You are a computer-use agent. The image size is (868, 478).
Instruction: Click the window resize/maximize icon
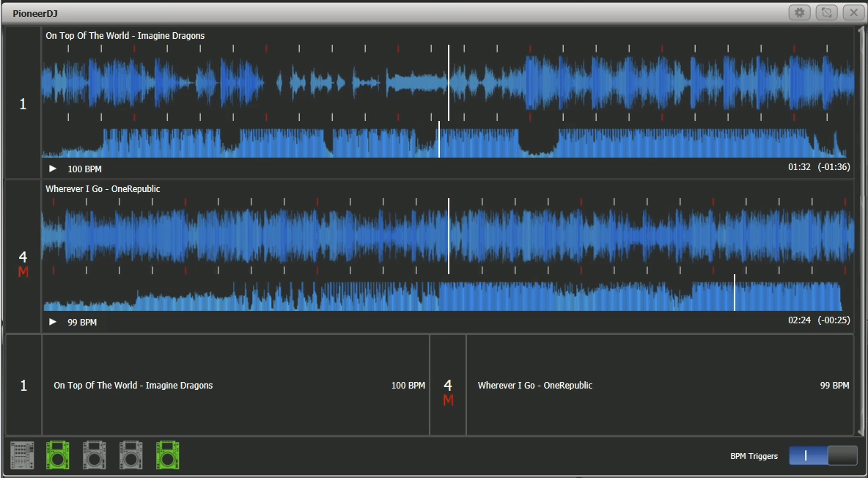tap(825, 12)
